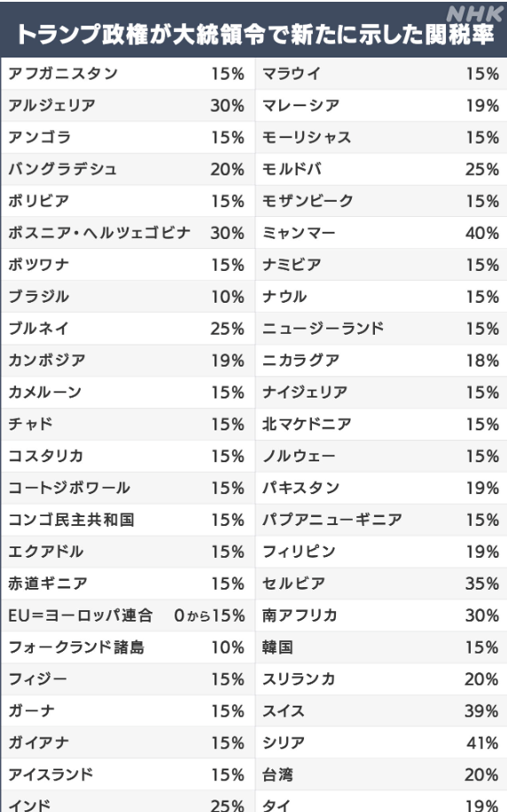Click the スイス 39% entry
This screenshot has width=507, height=812.
(x=381, y=711)
